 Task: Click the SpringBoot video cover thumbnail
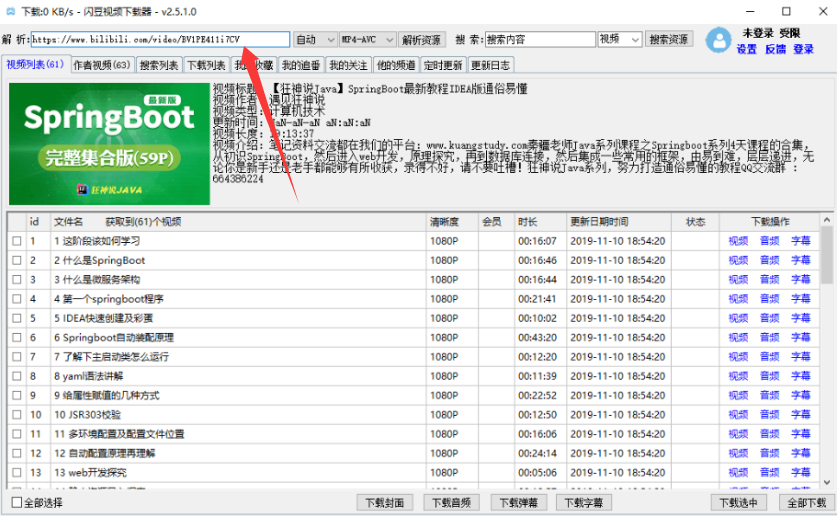click(x=109, y=143)
